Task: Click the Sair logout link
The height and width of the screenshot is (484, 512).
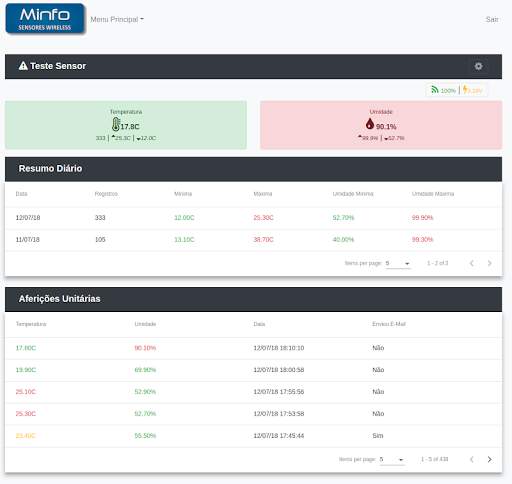Action: tap(492, 19)
